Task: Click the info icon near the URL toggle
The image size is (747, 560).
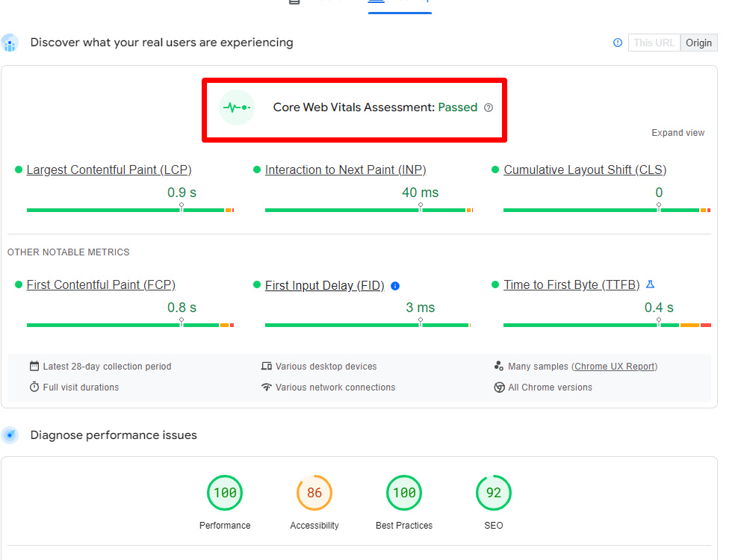Action: [617, 43]
